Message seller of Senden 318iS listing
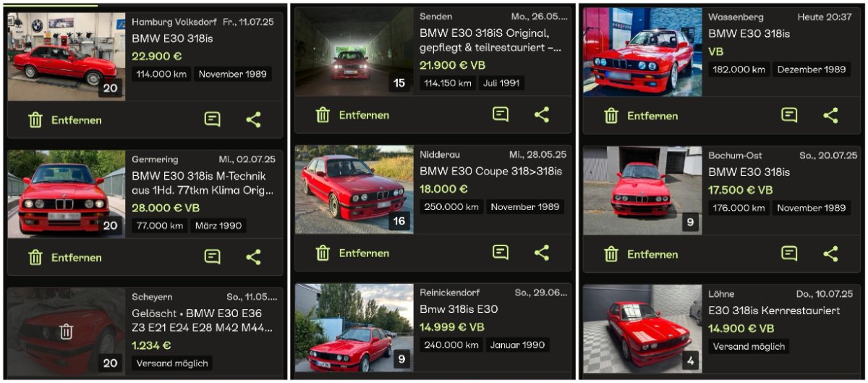The image size is (868, 383). click(501, 114)
